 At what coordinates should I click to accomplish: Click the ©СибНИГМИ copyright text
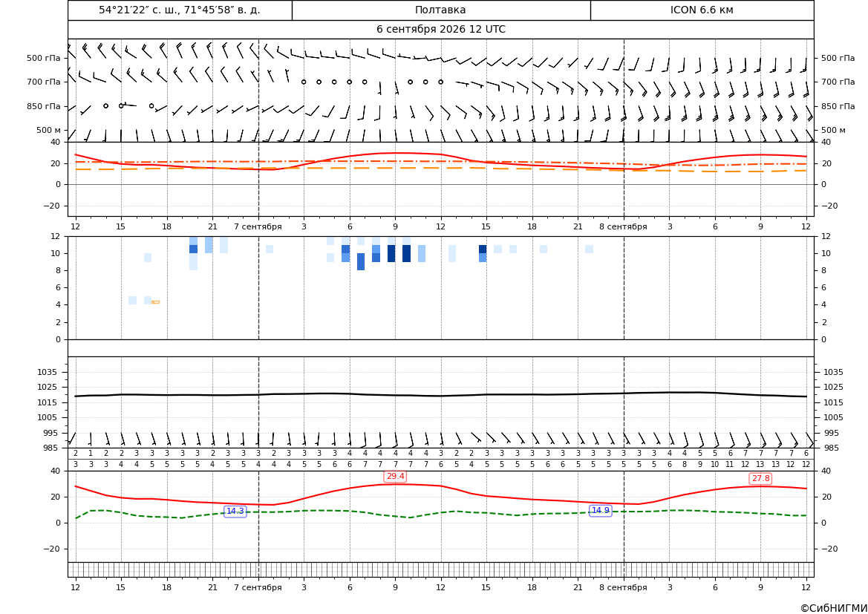pyautogui.click(x=834, y=608)
